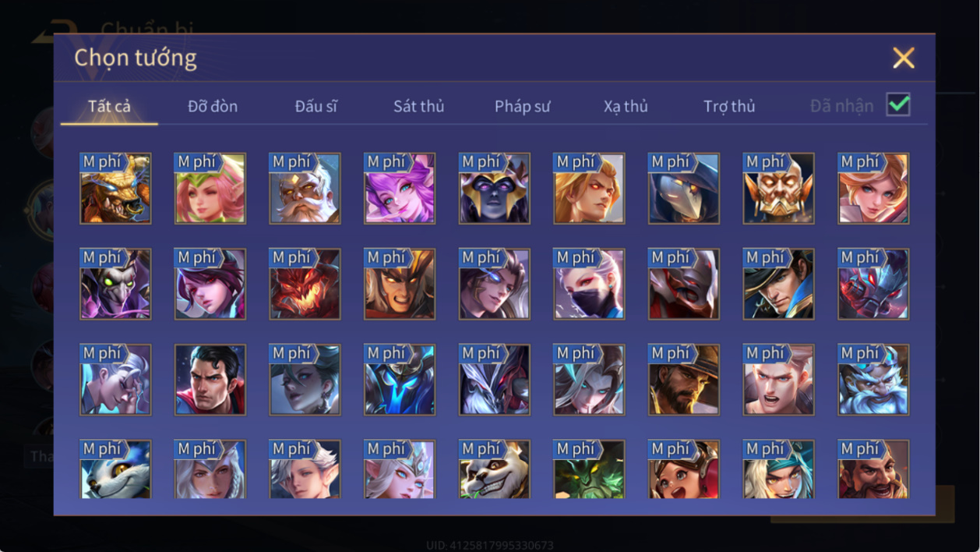Choose the white-bearded old man hero
This screenshot has height=552, width=980.
coord(305,188)
